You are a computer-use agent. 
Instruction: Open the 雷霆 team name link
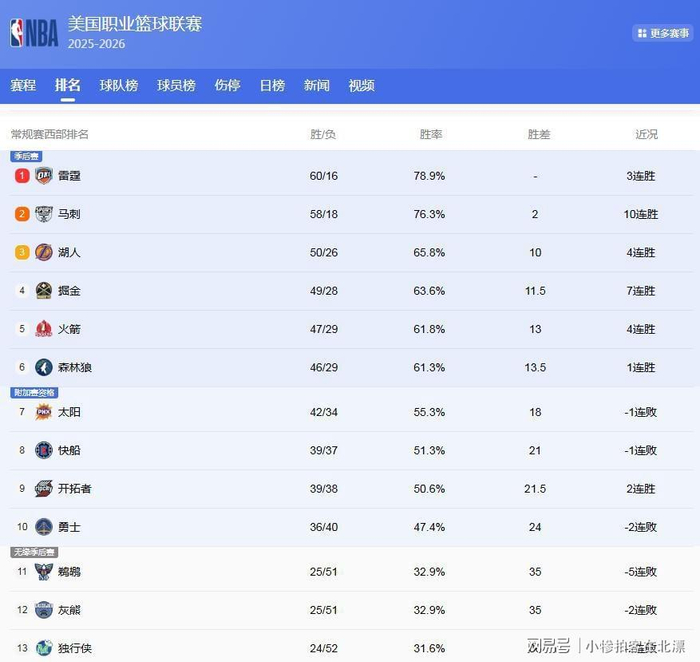69,175
